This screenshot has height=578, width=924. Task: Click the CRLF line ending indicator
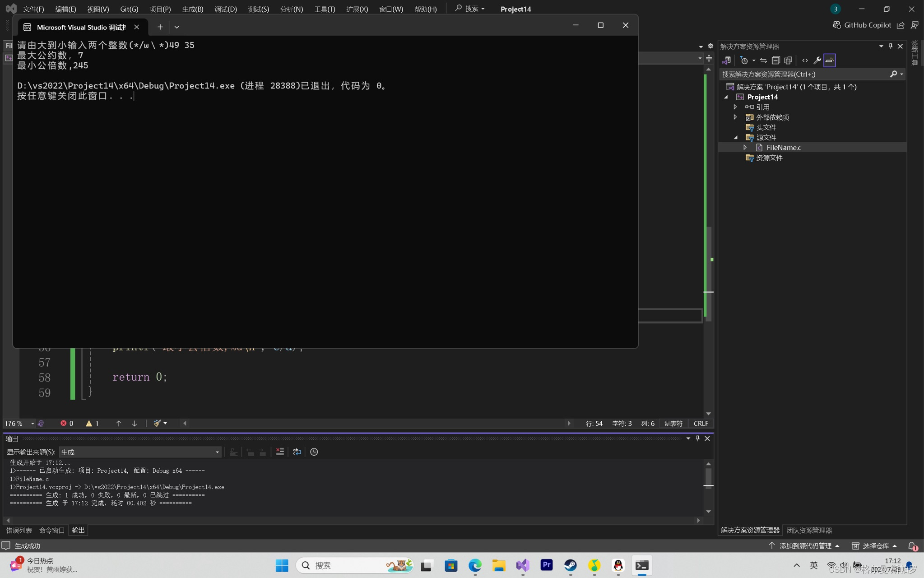pyautogui.click(x=701, y=423)
